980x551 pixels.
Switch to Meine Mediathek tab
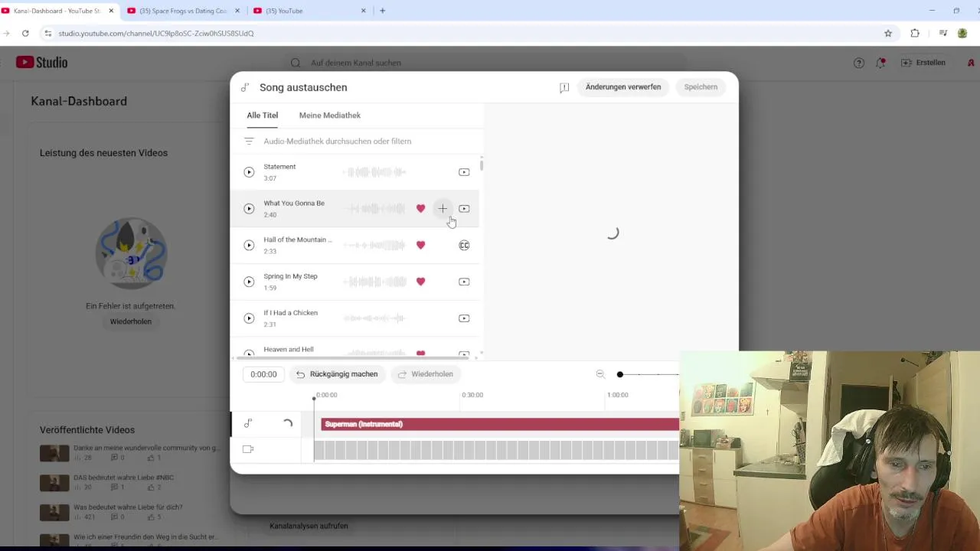330,116
